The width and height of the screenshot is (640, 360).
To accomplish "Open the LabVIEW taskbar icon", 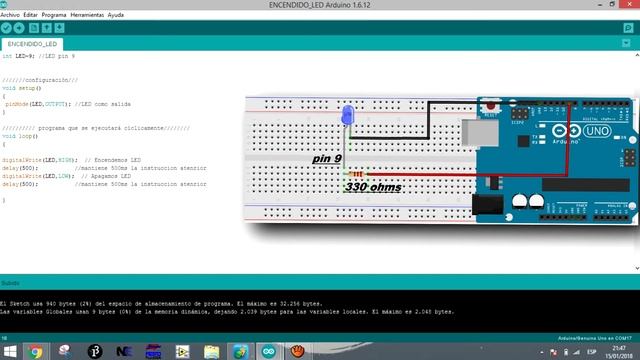I will pos(182,351).
